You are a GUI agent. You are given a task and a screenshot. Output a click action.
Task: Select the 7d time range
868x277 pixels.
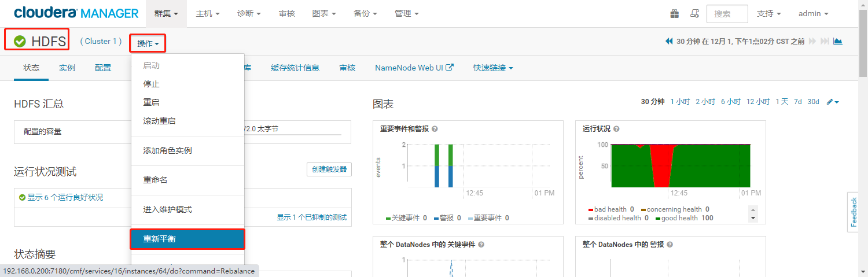pyautogui.click(x=797, y=102)
